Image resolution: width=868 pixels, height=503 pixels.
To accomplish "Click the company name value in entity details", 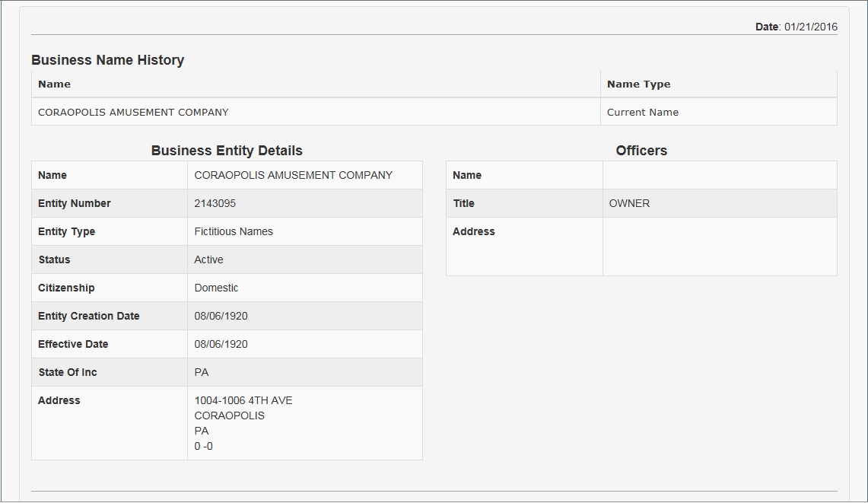I will pos(293,175).
